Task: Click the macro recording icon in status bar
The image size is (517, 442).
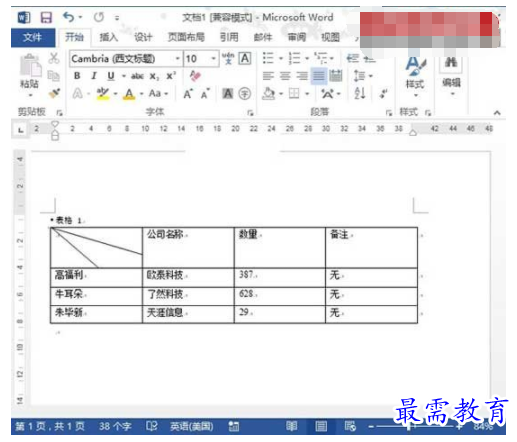Action: pos(234,426)
